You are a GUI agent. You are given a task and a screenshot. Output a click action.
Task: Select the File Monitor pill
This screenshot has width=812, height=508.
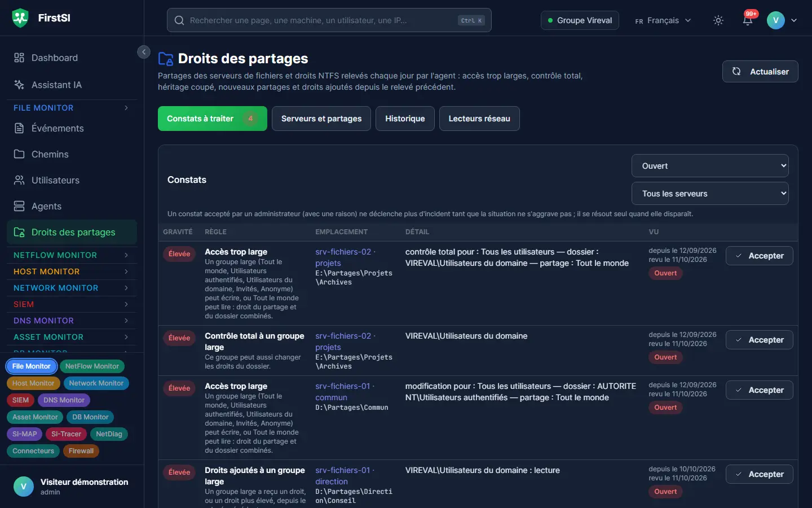[32, 366]
